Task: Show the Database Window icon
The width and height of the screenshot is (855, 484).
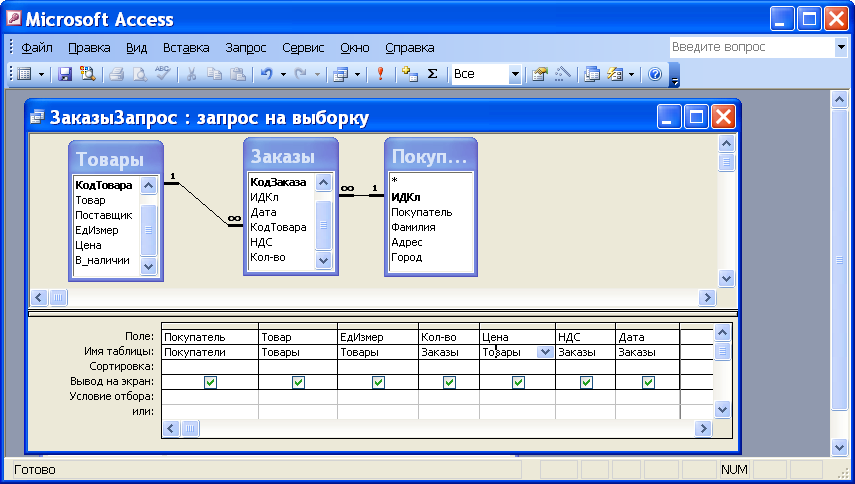Action: click(592, 74)
